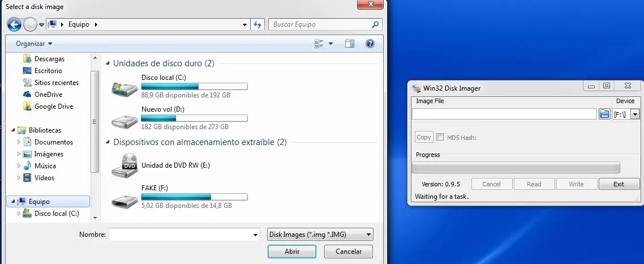Click the Documentos library icon

(27, 142)
